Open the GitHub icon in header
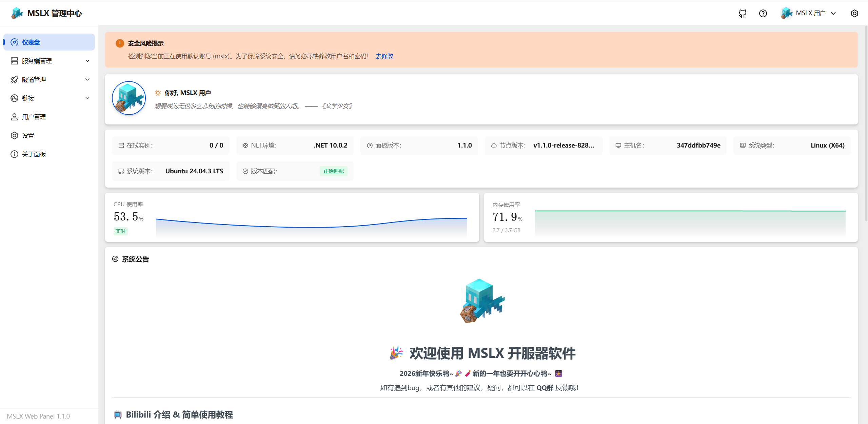Screen dimensions: 868x424 coord(743,13)
